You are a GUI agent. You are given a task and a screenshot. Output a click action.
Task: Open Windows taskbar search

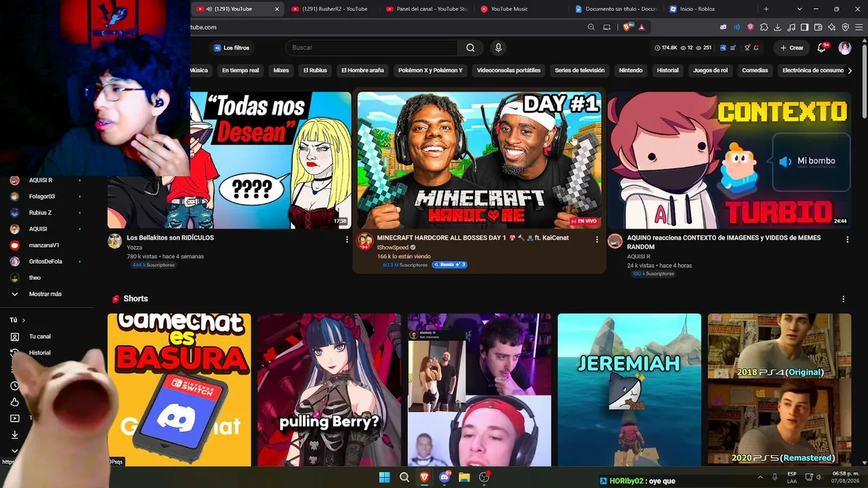pyautogui.click(x=405, y=477)
